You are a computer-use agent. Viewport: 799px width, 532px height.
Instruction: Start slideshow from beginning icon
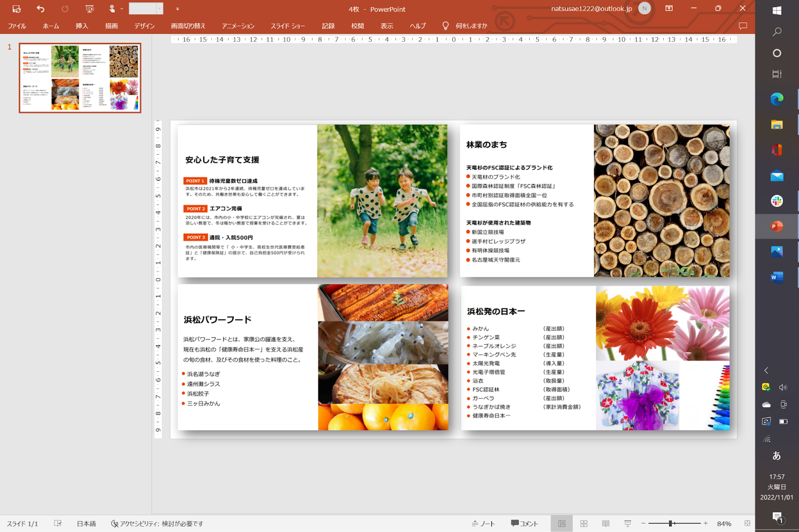click(89, 9)
